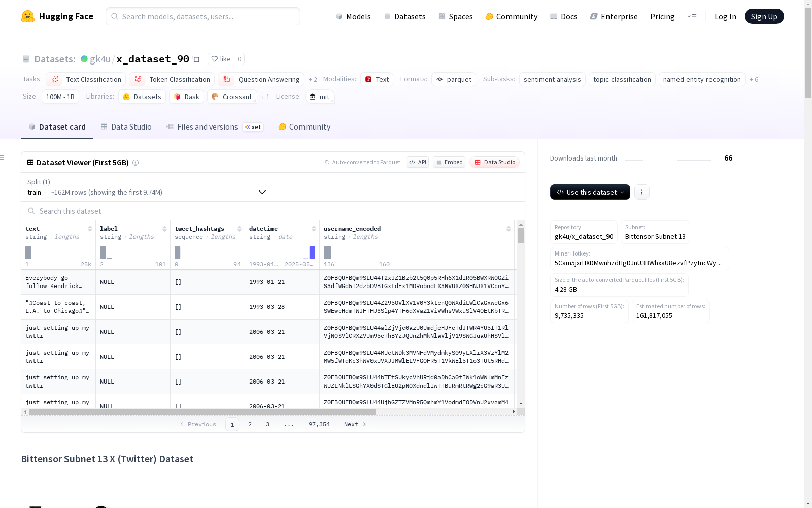Image resolution: width=812 pixels, height=508 pixels.
Task: Open Docs in top navigation
Action: [x=563, y=17]
